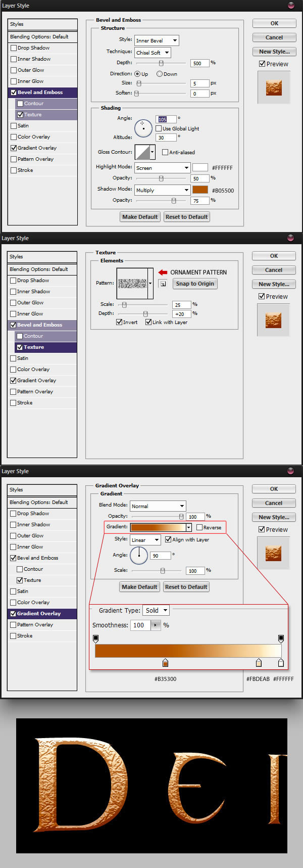Select the Down direction radio button
The image size is (303, 868).
pos(160,74)
